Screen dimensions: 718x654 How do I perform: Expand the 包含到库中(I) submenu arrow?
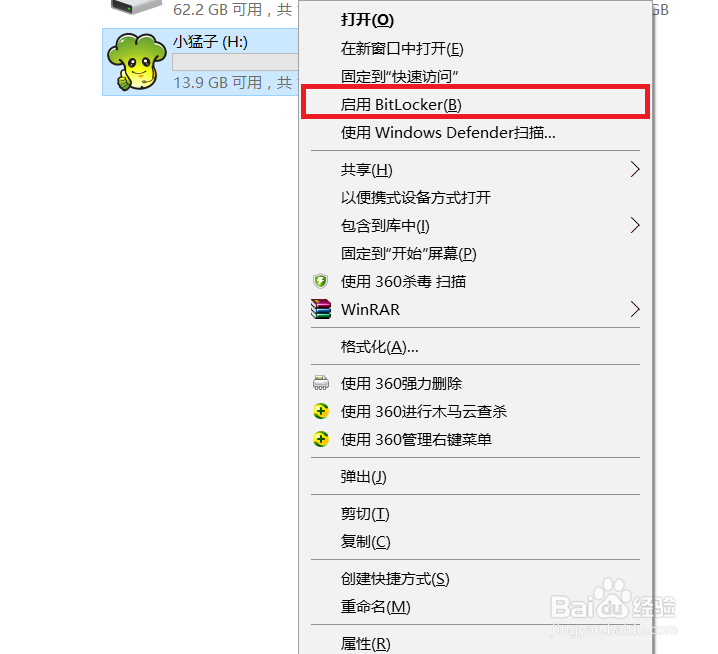pos(635,225)
